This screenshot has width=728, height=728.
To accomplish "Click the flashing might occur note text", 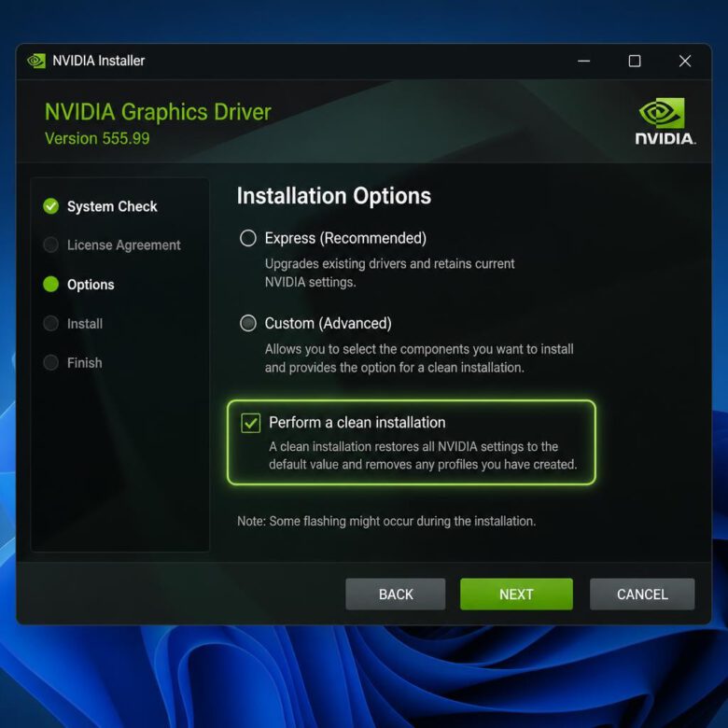I will [x=386, y=521].
